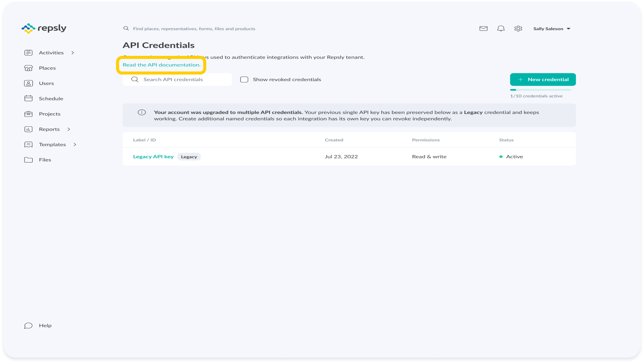Open Files from the sidebar
Viewport: 644px width, 363px height.
[x=45, y=160]
